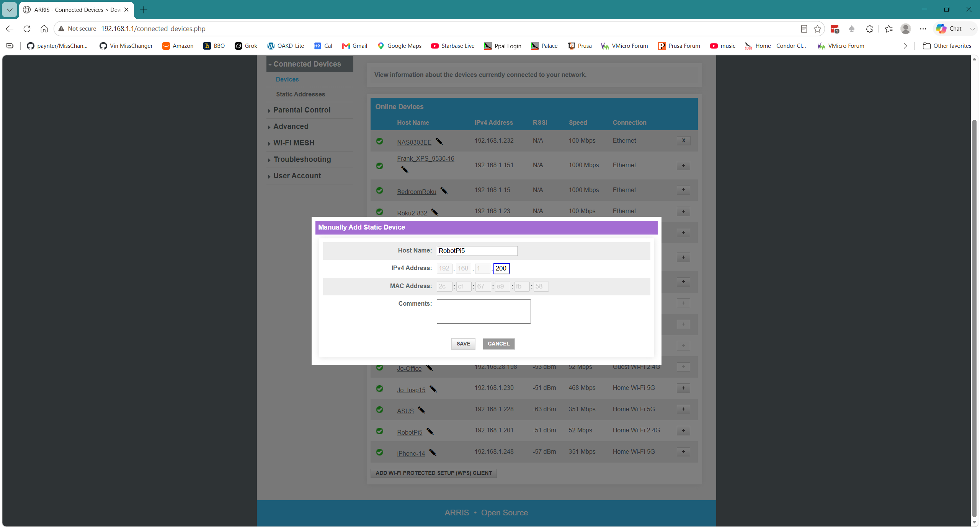The image size is (980, 528).
Task: Select the Devices submenu item
Action: pyautogui.click(x=287, y=79)
